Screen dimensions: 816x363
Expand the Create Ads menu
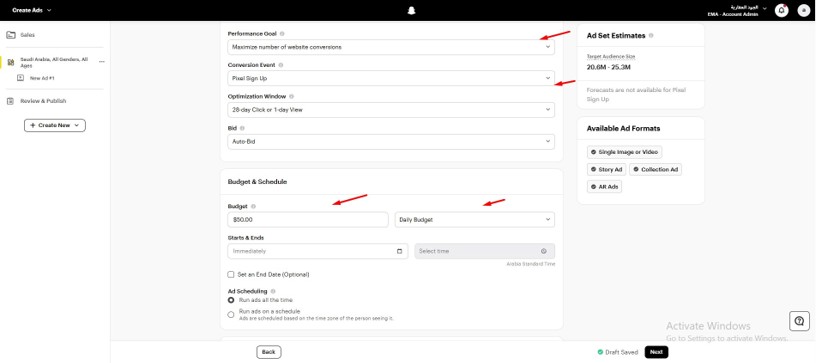point(32,10)
